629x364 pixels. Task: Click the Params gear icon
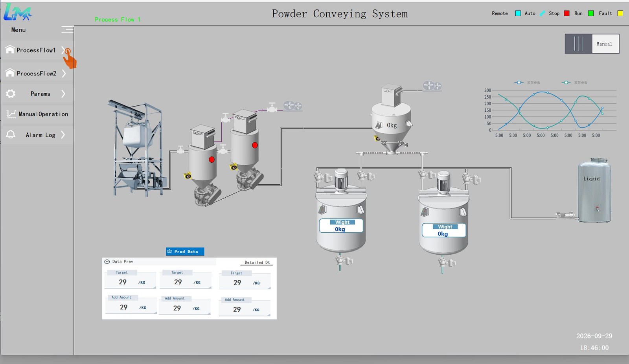pos(11,94)
